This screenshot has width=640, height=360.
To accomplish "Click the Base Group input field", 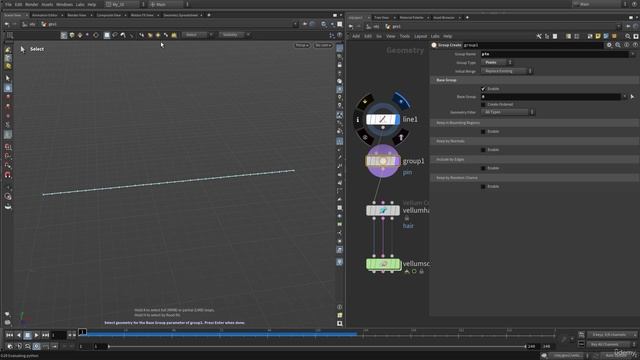I will coord(551,97).
